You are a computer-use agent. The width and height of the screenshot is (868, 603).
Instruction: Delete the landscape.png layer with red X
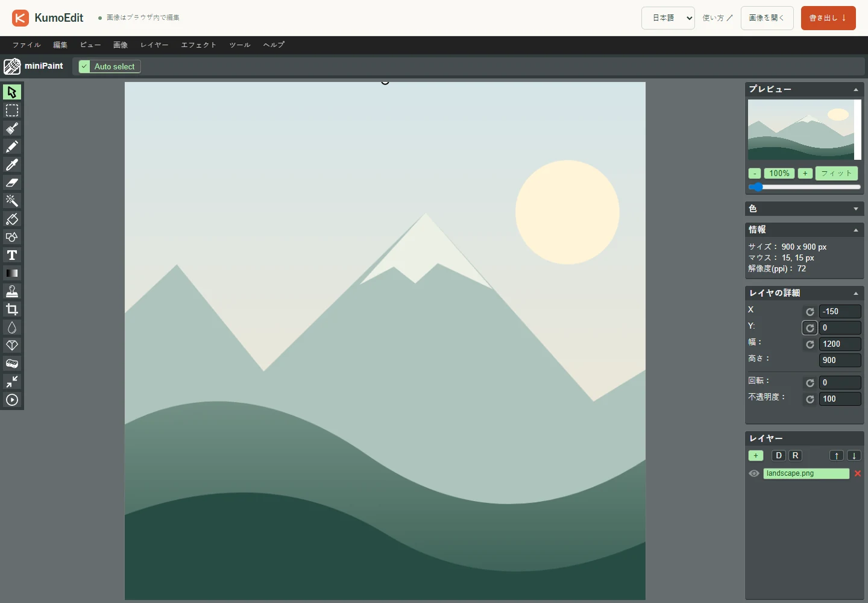(x=858, y=473)
